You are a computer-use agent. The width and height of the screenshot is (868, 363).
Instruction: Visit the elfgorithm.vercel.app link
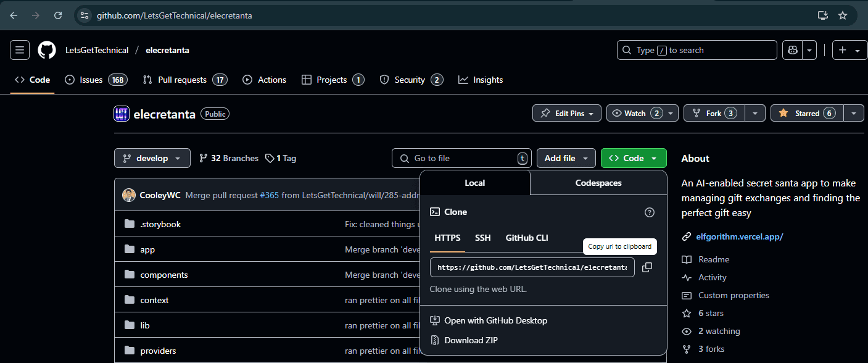740,236
